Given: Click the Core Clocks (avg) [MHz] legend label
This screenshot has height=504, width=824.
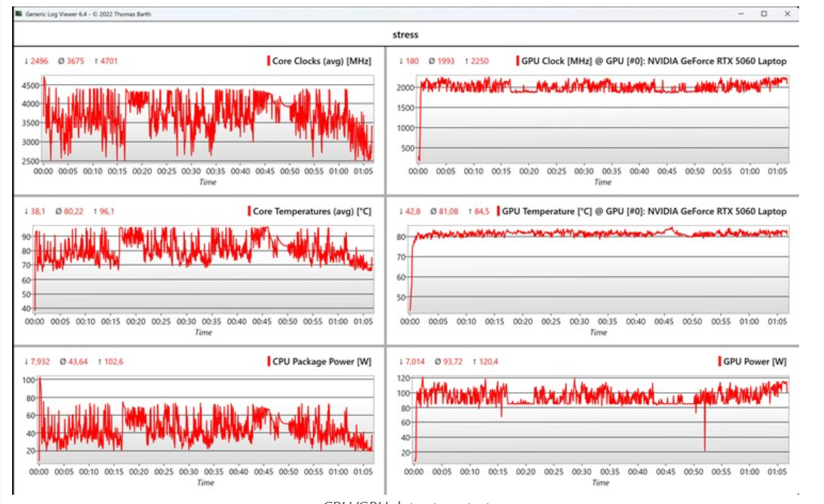Looking at the screenshot, I should click(x=321, y=61).
